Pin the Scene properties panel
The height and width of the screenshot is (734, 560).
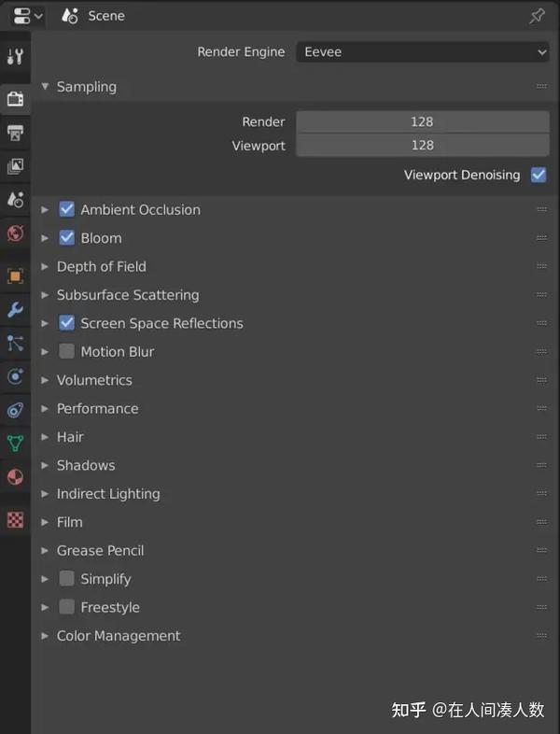point(537,16)
